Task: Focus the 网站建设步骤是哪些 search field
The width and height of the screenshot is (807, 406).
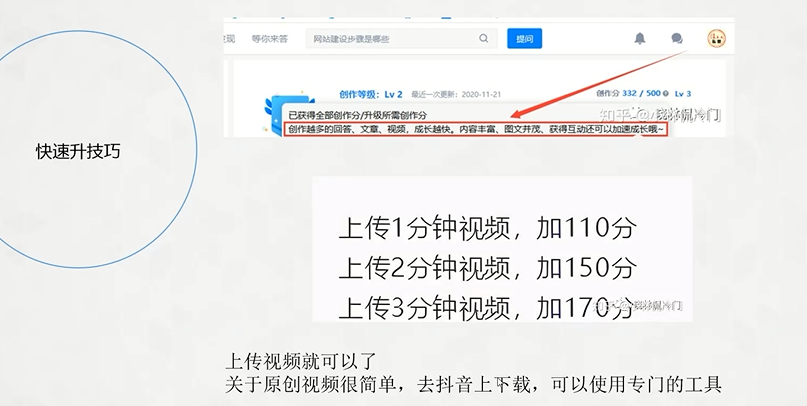Action: 401,39
